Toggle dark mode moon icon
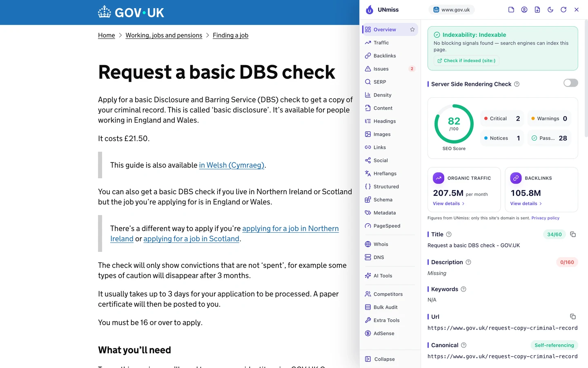 coord(550,9)
